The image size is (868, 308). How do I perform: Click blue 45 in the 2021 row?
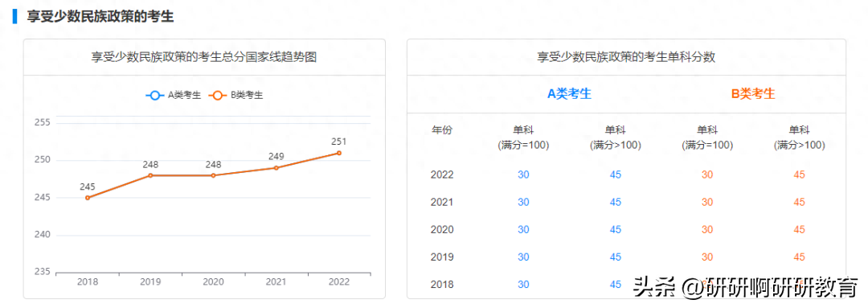click(x=616, y=202)
